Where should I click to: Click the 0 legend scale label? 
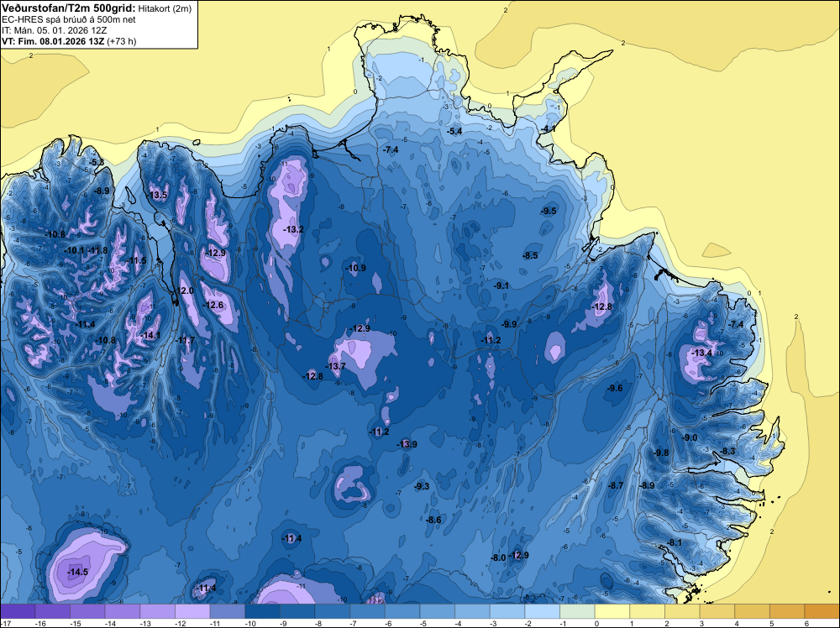[596, 623]
